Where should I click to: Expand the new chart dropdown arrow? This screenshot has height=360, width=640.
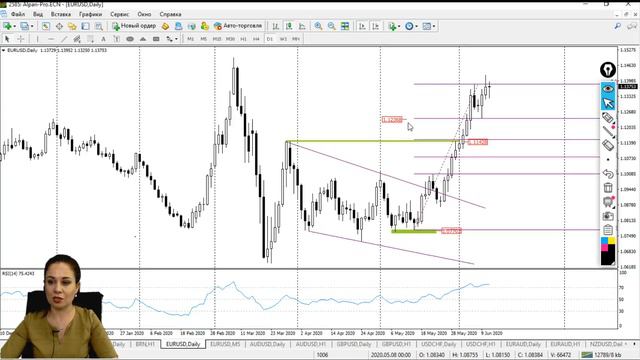(14, 27)
